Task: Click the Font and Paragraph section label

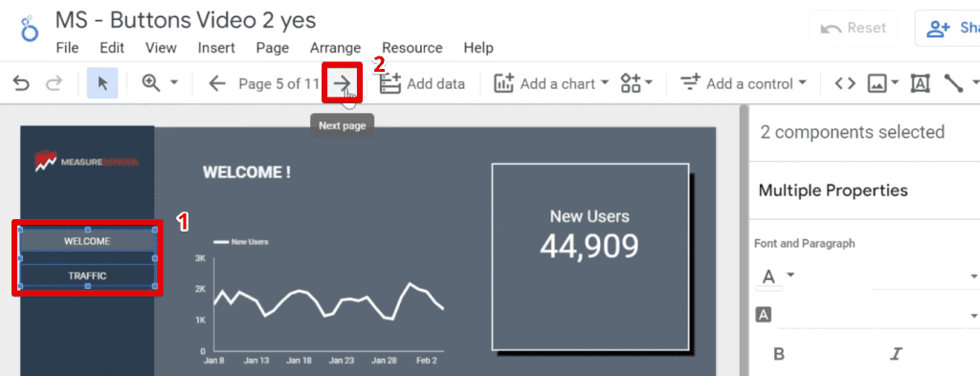Action: [x=804, y=244]
